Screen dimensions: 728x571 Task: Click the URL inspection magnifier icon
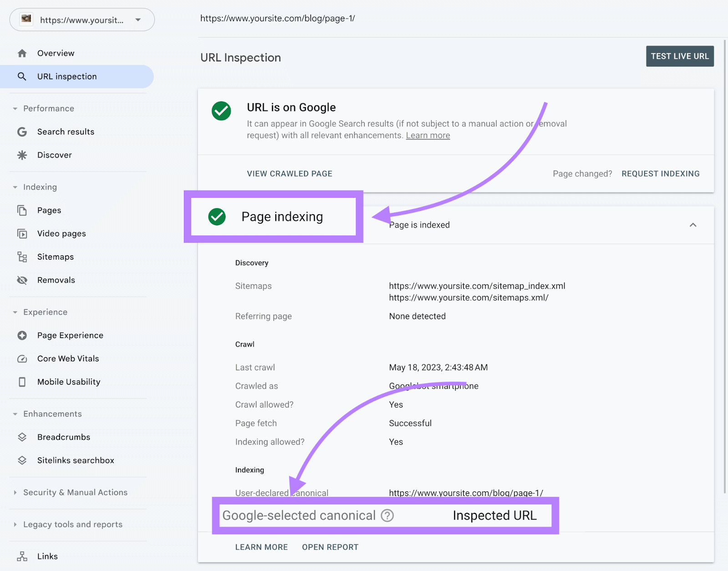tap(22, 76)
